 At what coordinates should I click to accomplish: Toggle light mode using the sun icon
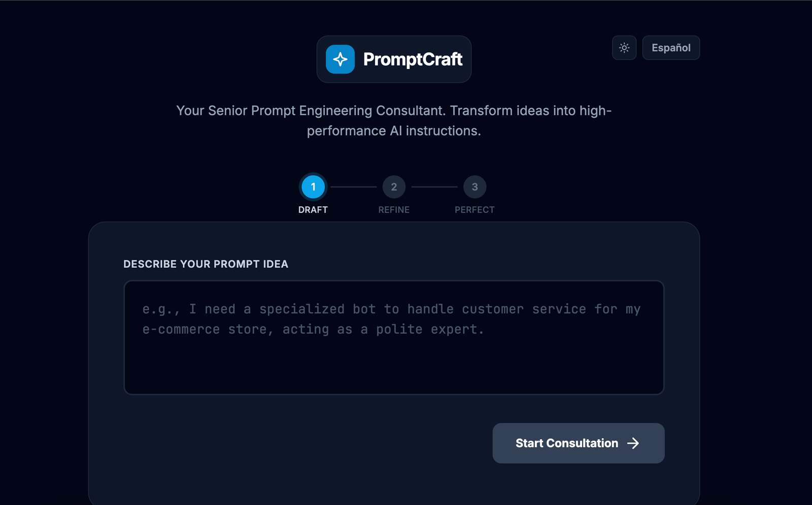pos(624,48)
